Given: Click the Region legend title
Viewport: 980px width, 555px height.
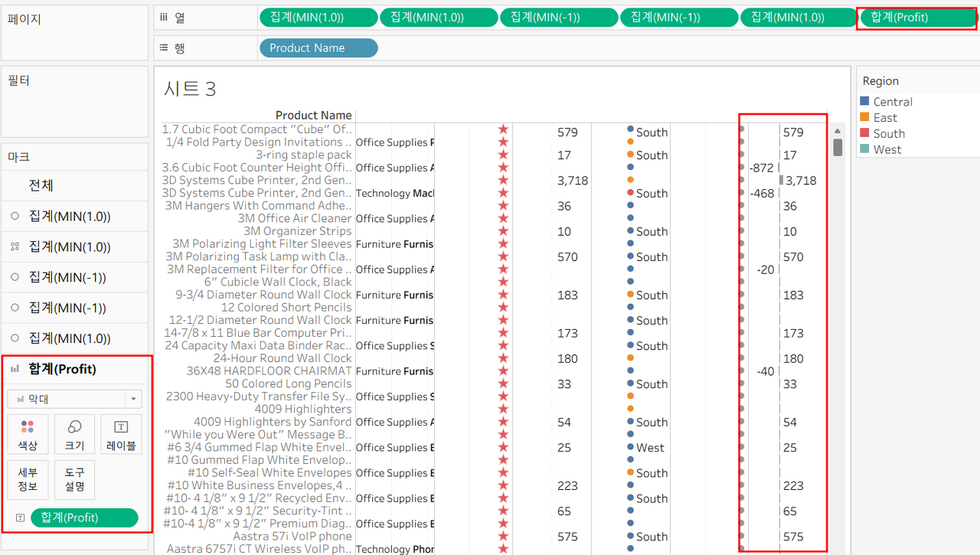Looking at the screenshot, I should tap(880, 81).
